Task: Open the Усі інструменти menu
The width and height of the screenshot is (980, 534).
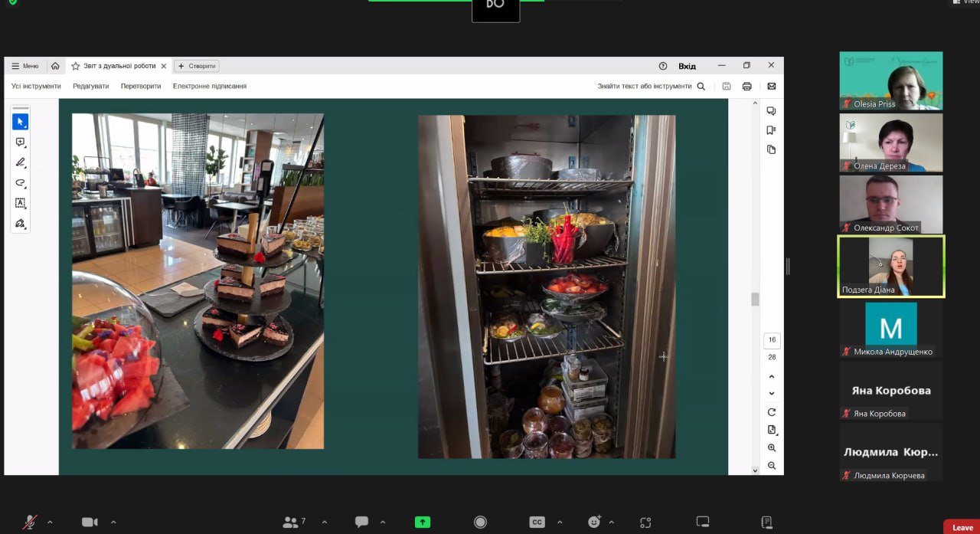Action: 36,86
